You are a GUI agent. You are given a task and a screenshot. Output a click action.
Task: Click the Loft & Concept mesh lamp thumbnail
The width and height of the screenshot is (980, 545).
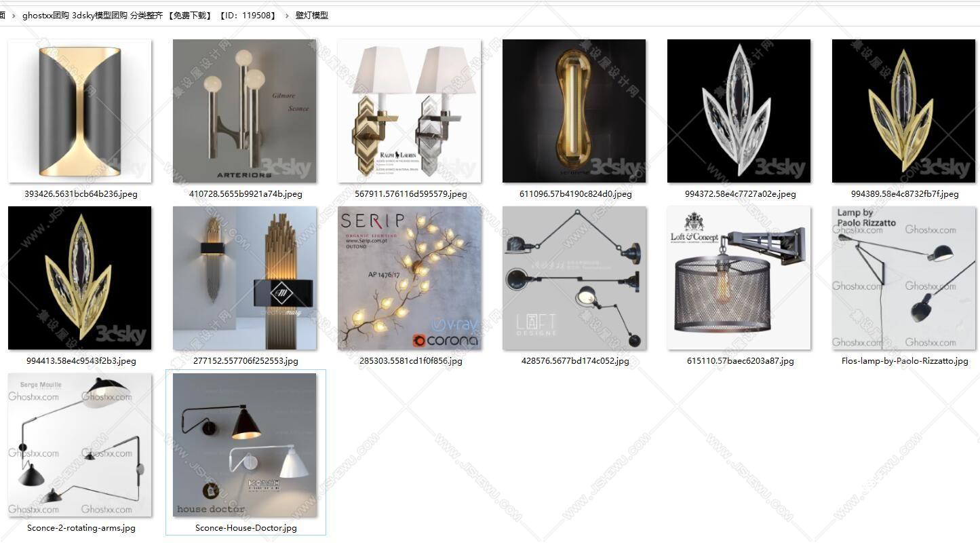[739, 278]
